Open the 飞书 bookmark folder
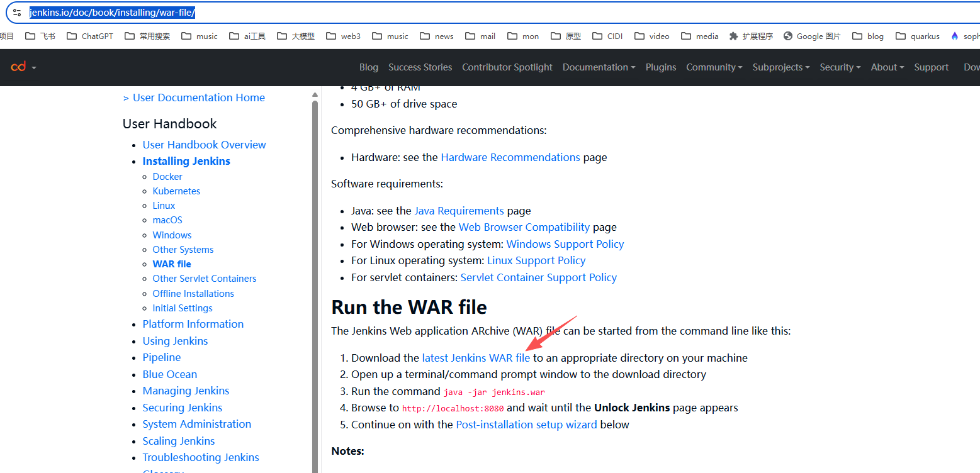 tap(40, 36)
